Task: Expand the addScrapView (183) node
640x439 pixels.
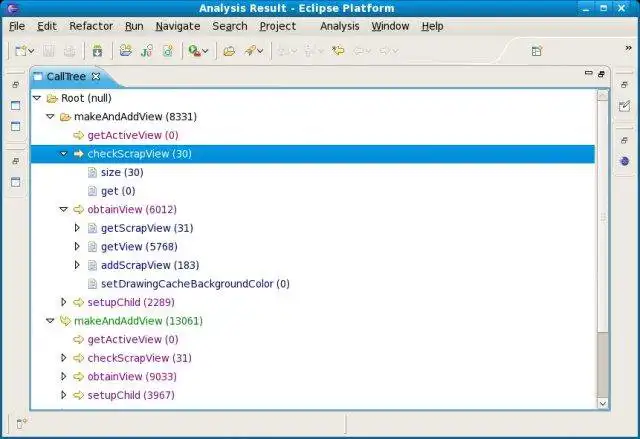Action: pos(77,265)
